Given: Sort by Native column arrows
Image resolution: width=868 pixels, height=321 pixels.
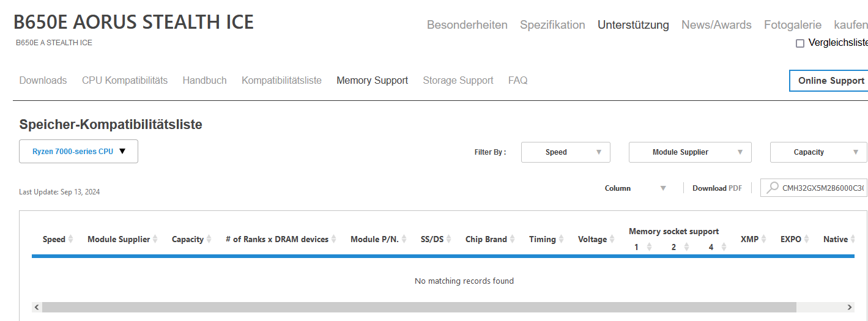Looking at the screenshot, I should point(853,239).
